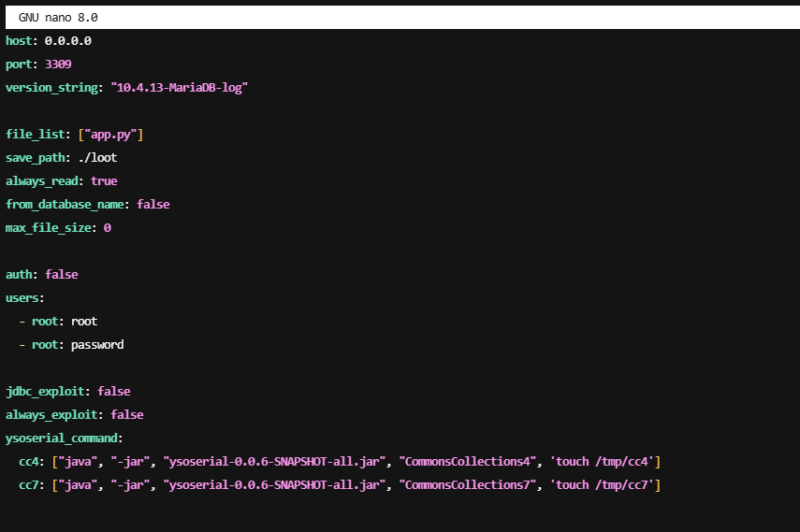Click the ysoserial jar name in the cc4 line
This screenshot has width=800, height=532.
(274, 462)
